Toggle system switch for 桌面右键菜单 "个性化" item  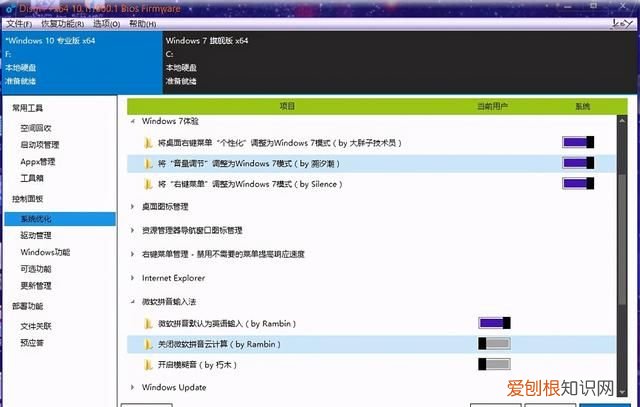(x=578, y=142)
